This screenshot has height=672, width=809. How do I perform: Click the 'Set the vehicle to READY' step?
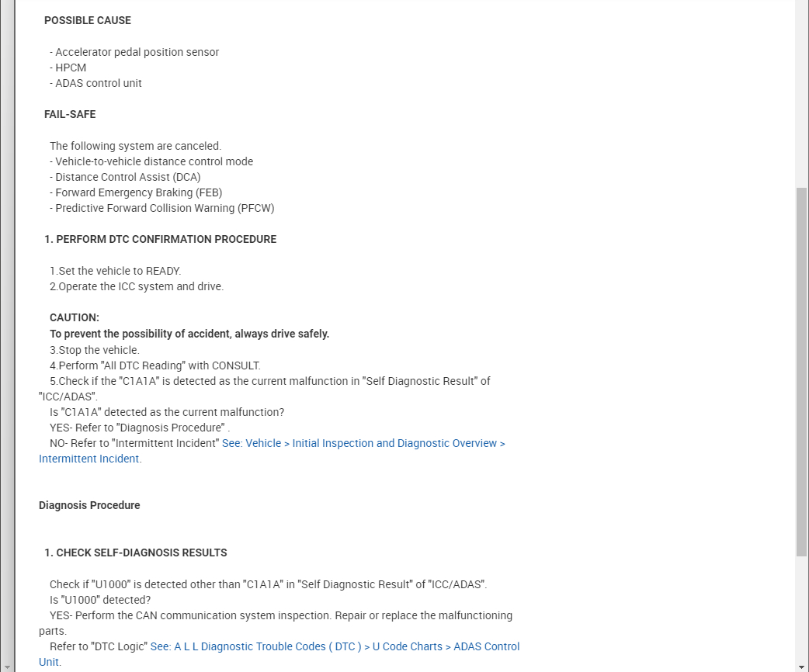(x=115, y=271)
